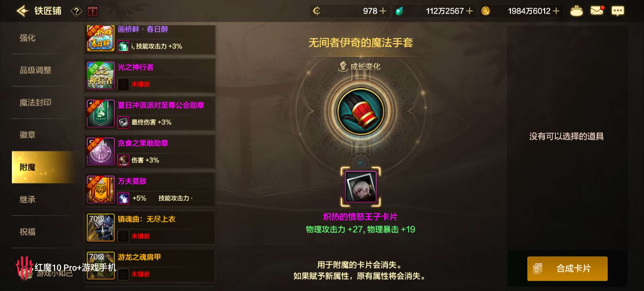Add more of the 978 currency
This screenshot has height=291, width=644.
(x=383, y=11)
